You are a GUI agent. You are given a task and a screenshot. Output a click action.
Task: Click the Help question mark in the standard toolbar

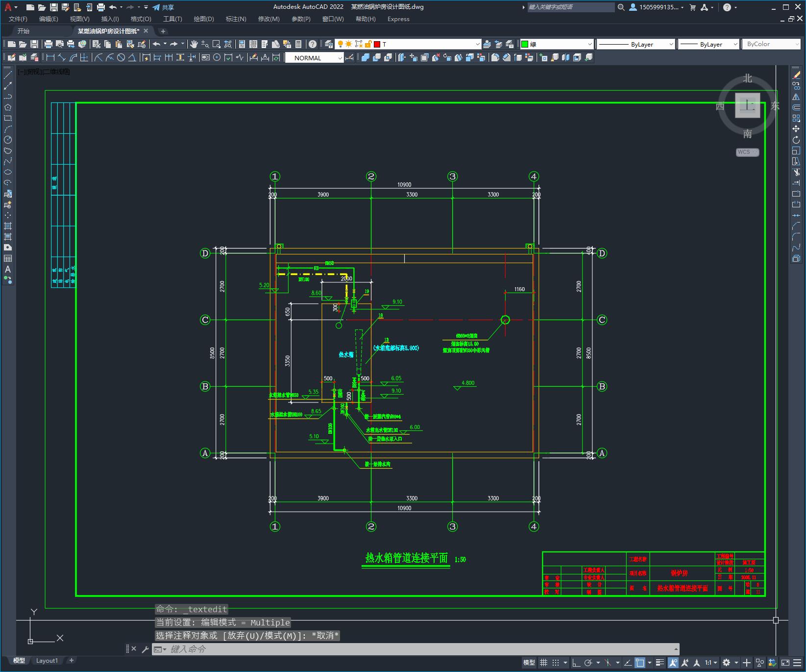point(313,44)
